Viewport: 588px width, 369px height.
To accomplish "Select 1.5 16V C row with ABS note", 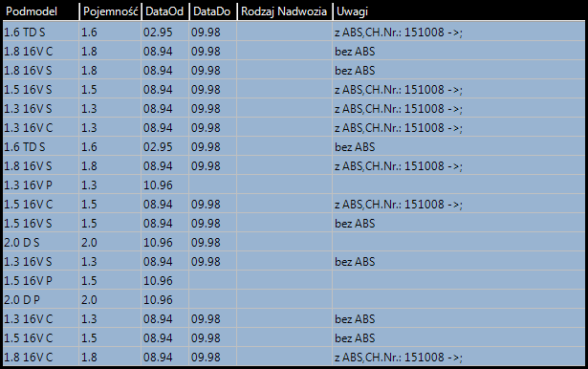I will [x=294, y=204].
